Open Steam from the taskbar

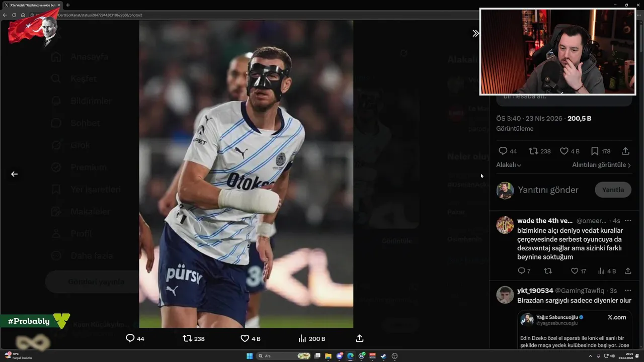[x=383, y=356]
